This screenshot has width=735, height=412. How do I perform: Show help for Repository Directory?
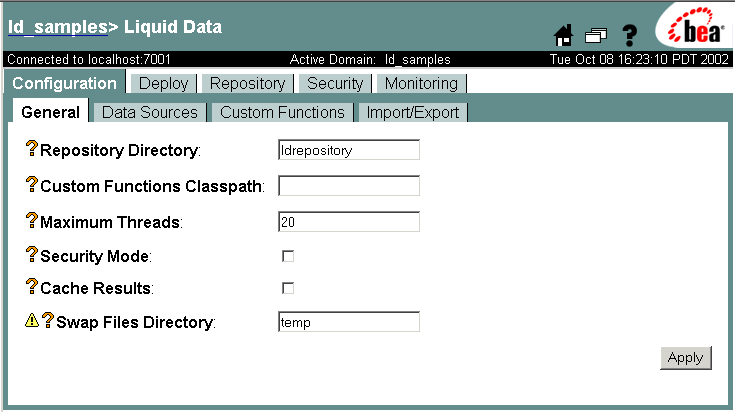click(31, 148)
